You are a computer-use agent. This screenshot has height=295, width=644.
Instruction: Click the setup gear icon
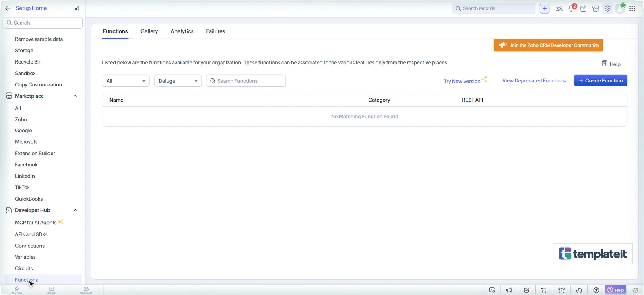click(607, 8)
